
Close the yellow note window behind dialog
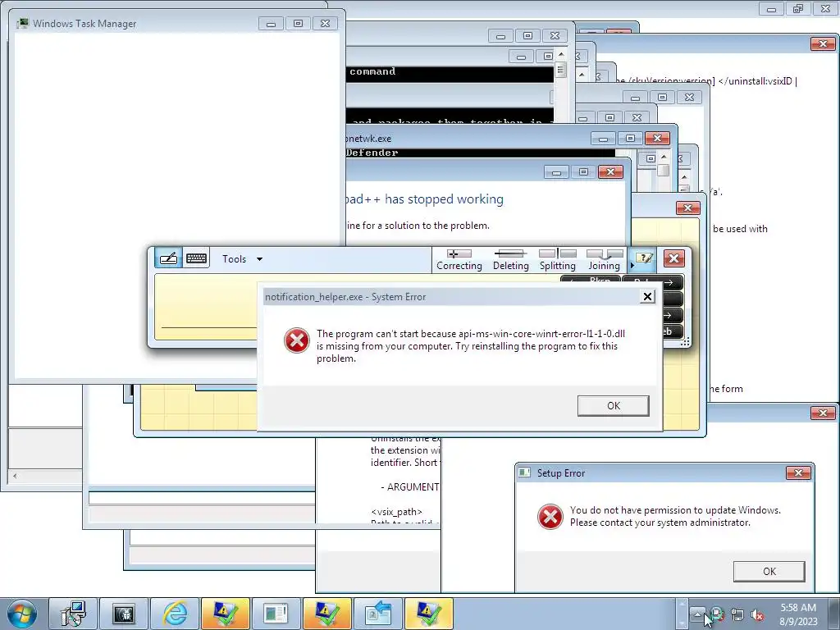(x=688, y=208)
